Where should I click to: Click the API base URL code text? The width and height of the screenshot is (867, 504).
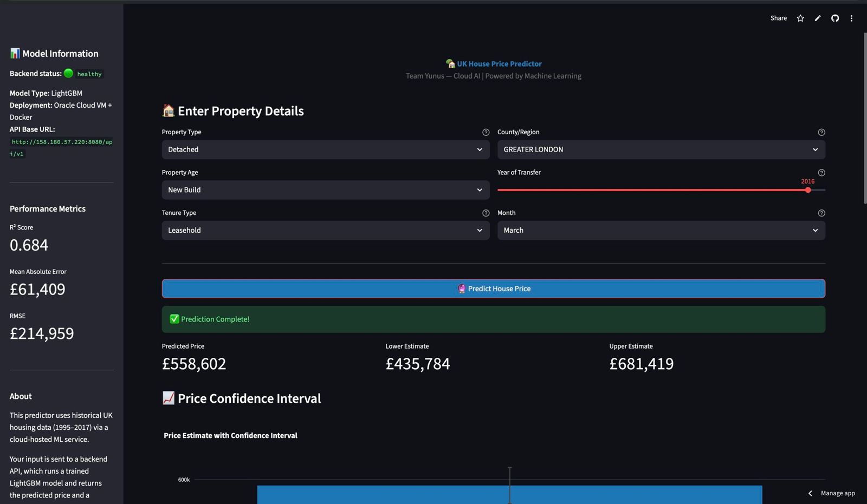[61, 148]
